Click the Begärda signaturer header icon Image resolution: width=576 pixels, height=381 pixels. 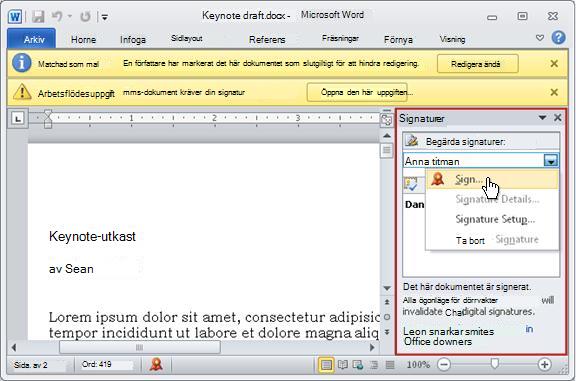(411, 141)
